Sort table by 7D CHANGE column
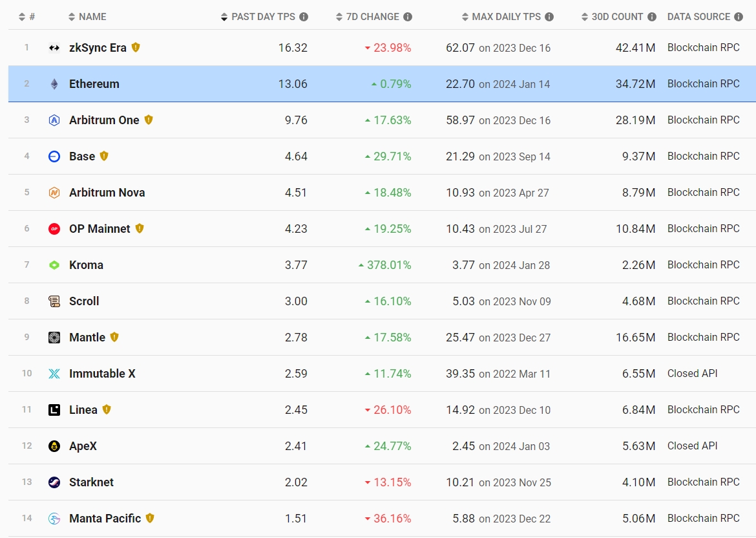Screen dimensions: 756x538 coord(368,17)
